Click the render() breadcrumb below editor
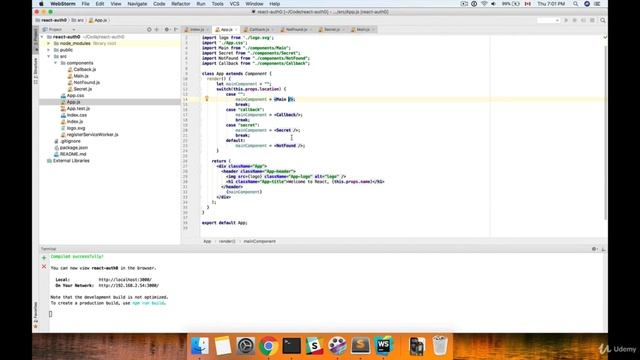 [x=227, y=241]
